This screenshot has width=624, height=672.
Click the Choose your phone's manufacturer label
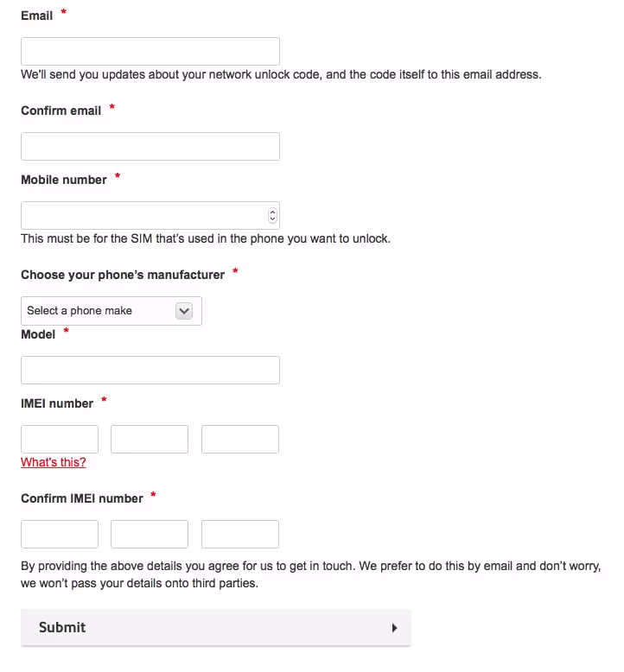tap(123, 275)
